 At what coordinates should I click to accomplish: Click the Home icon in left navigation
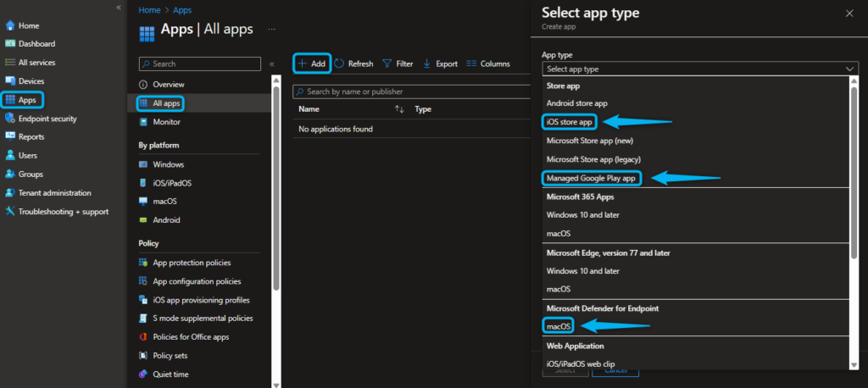(x=10, y=26)
